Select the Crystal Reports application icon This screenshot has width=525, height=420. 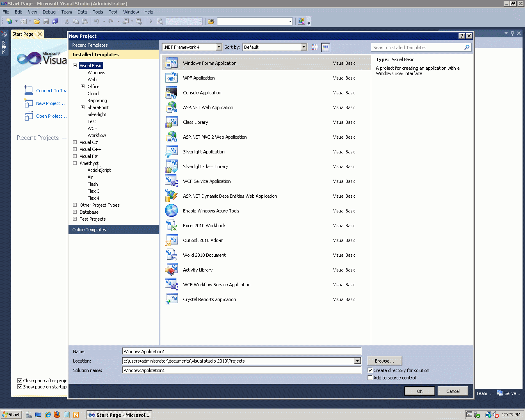coord(171,299)
